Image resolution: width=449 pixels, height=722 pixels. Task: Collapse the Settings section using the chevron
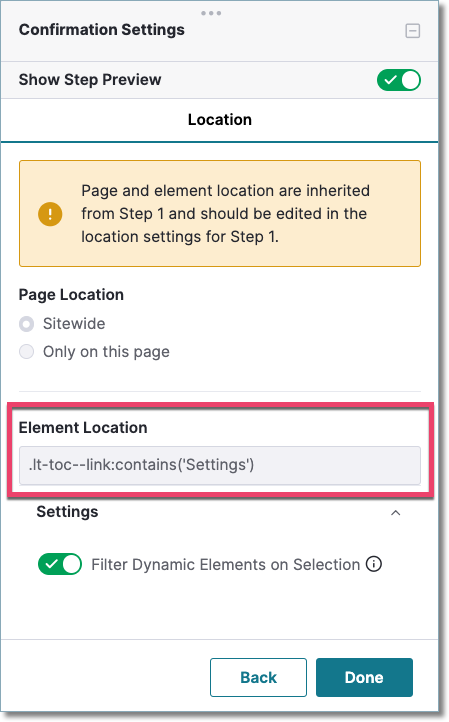tap(396, 512)
